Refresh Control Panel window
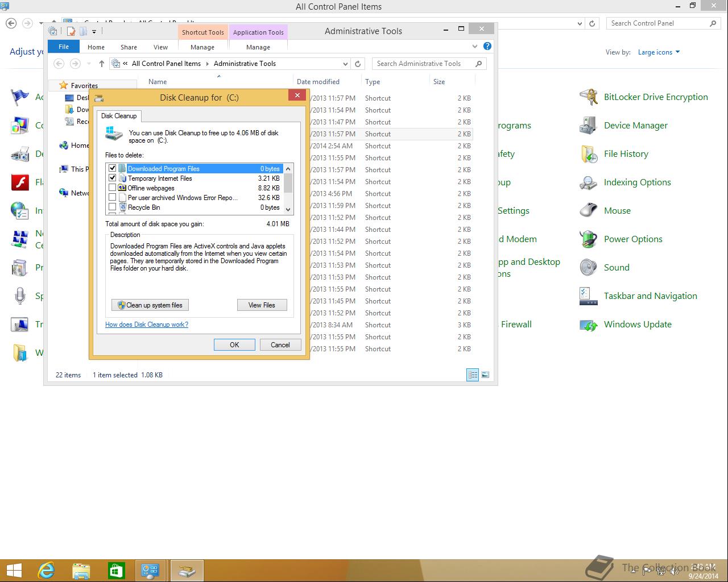The width and height of the screenshot is (728, 582). point(592,23)
